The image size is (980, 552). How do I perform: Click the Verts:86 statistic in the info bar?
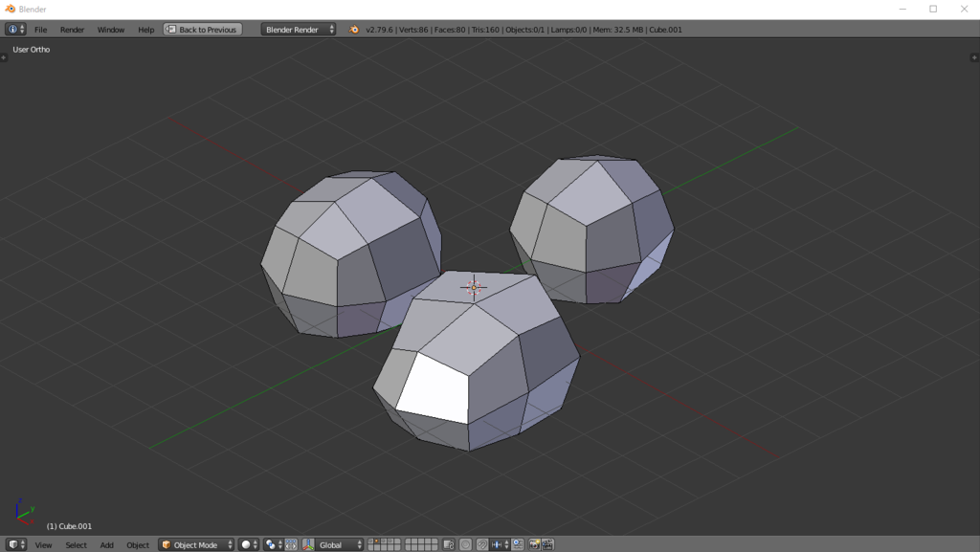coord(413,30)
